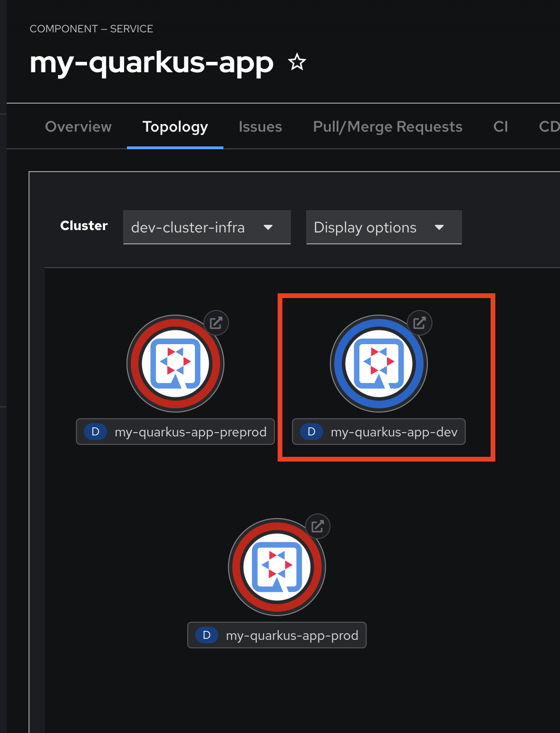Image resolution: width=560 pixels, height=733 pixels.
Task: Open external link on my-quarkus-app-prod node
Action: click(x=318, y=526)
